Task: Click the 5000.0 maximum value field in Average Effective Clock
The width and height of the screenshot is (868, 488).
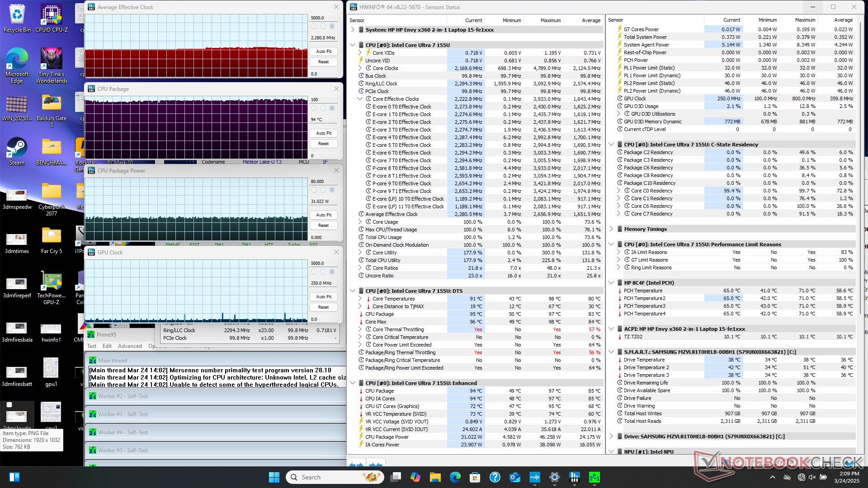Action: click(x=323, y=18)
